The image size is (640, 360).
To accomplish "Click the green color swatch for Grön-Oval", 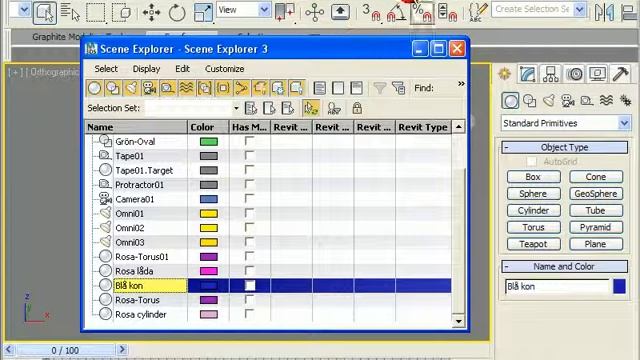I will (x=209, y=142).
